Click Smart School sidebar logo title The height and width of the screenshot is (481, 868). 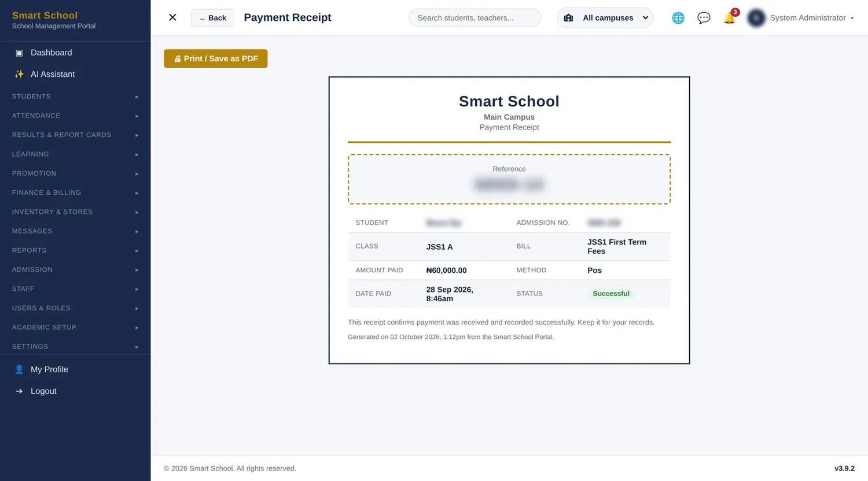(x=45, y=15)
